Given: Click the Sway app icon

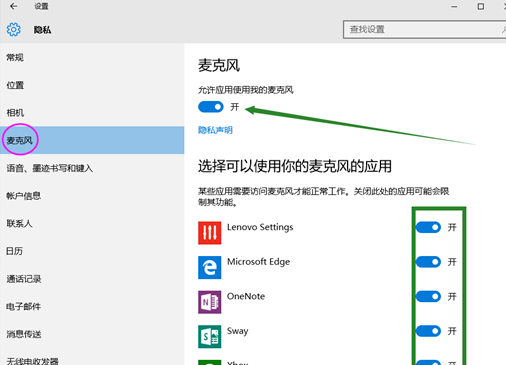Looking at the screenshot, I should click(x=210, y=337).
